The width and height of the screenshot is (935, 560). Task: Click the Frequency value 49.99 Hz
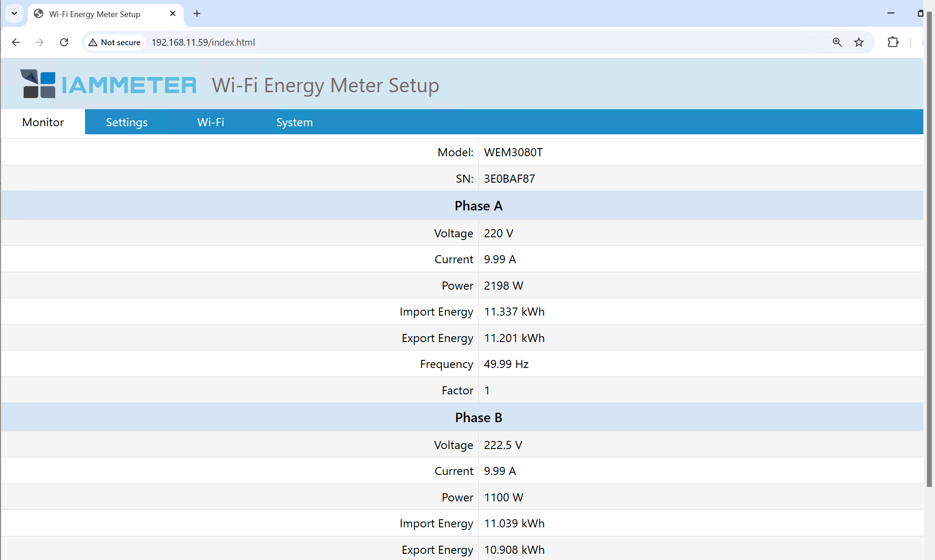pos(506,364)
